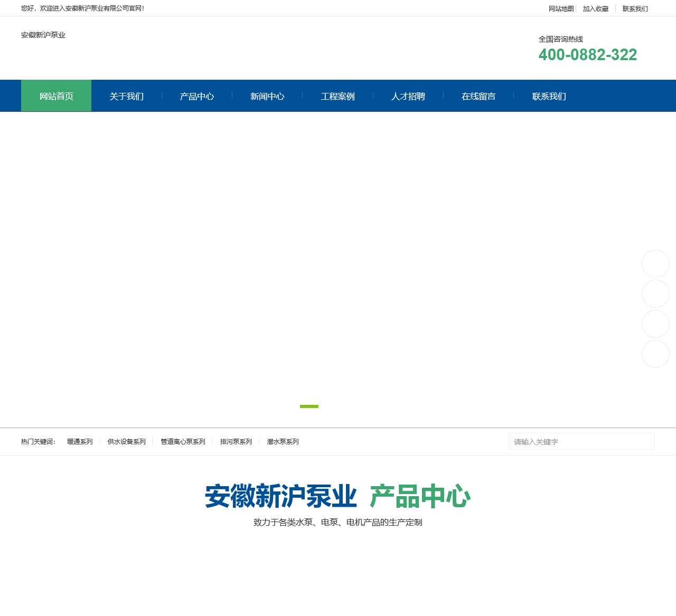Click the bottom circular floating sidebar button
This screenshot has width=676, height=616.
click(x=655, y=354)
